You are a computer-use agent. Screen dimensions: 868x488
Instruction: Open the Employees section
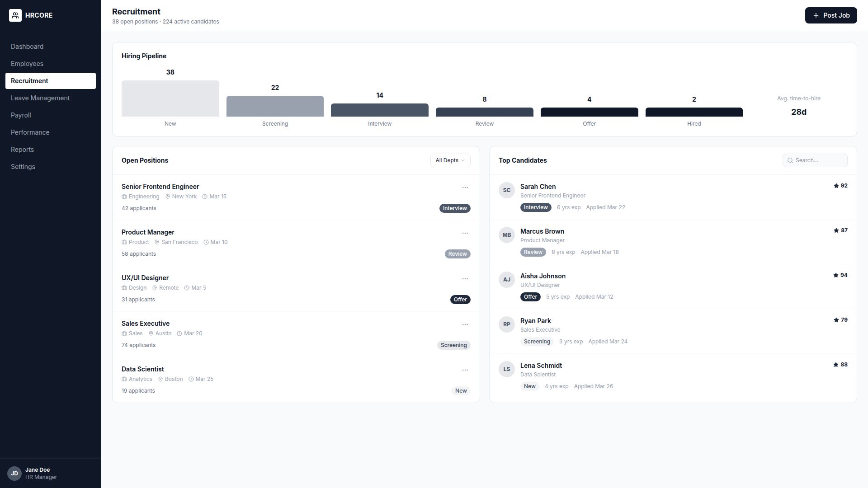point(51,64)
